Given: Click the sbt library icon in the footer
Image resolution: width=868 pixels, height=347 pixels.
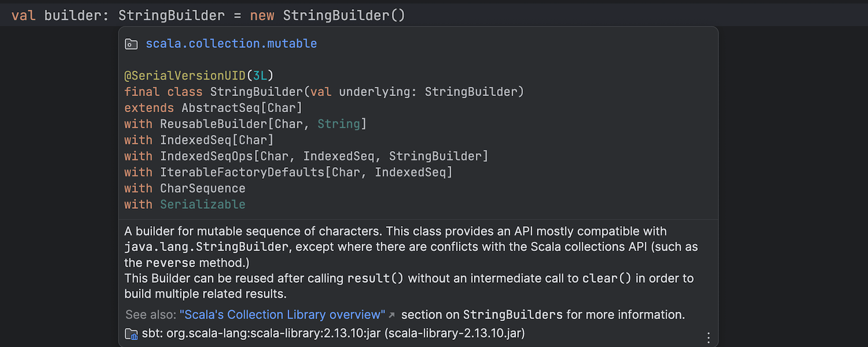Looking at the screenshot, I should click(x=131, y=334).
